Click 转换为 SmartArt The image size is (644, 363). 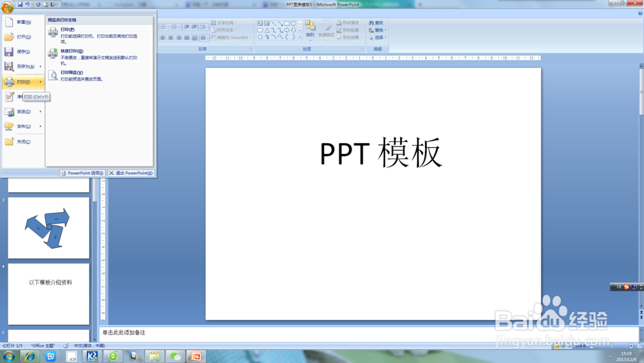(231, 37)
